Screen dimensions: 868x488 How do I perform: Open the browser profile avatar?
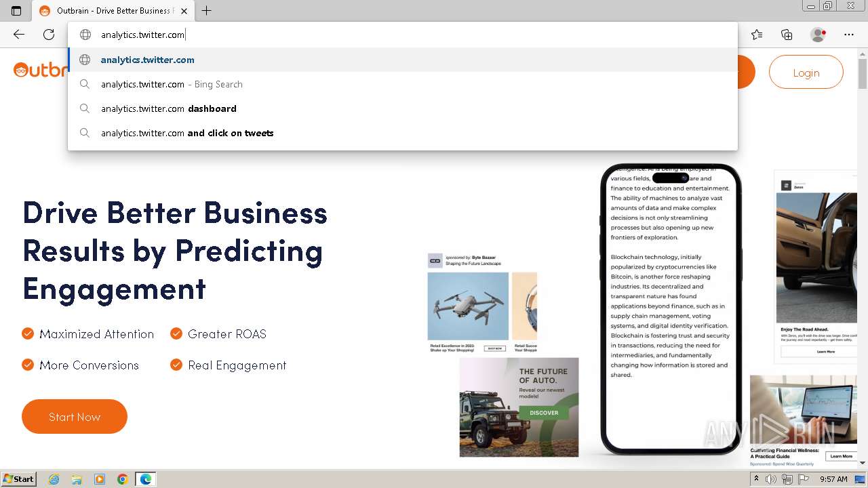pyautogui.click(x=818, y=35)
